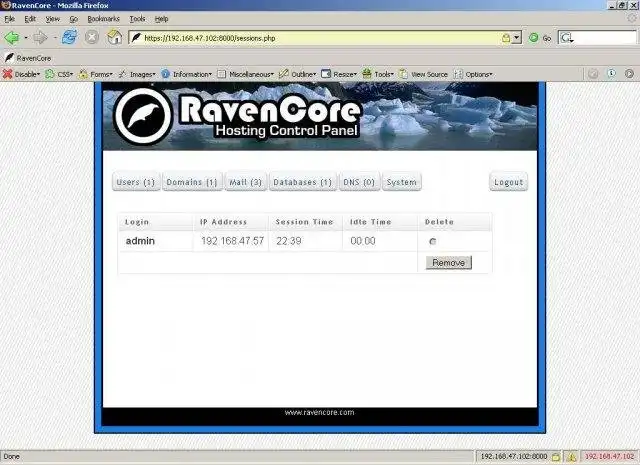Open the Forms dropdown menu
The width and height of the screenshot is (640, 465).
coord(96,74)
